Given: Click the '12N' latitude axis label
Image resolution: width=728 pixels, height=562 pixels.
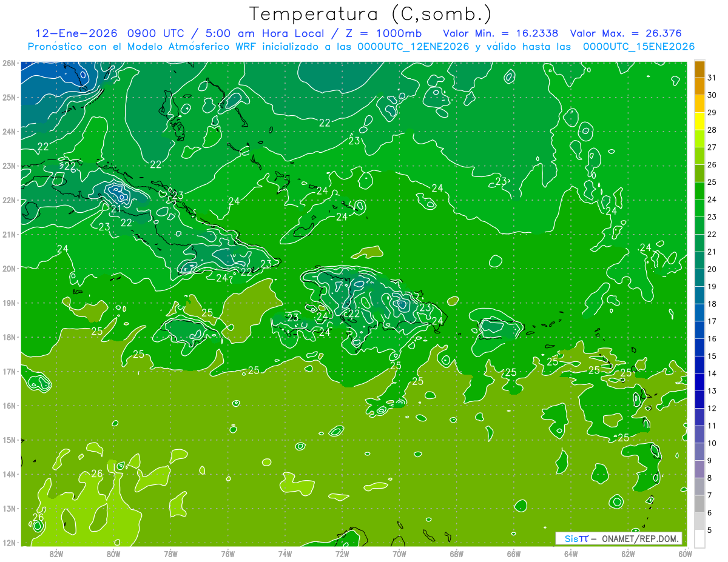Looking at the screenshot, I should tap(8, 543).
